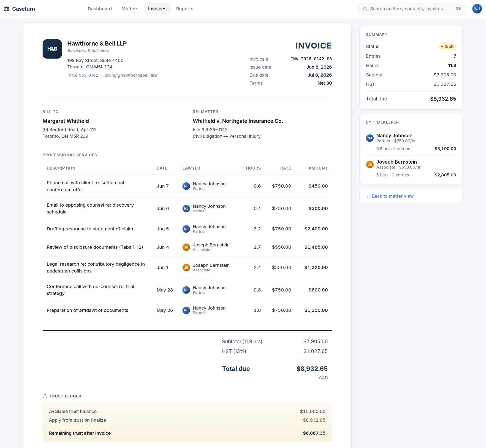Viewport: 486px width, 448px height.
Task: Click invoice number INV-2026-0142-03
Action: tap(311, 59)
